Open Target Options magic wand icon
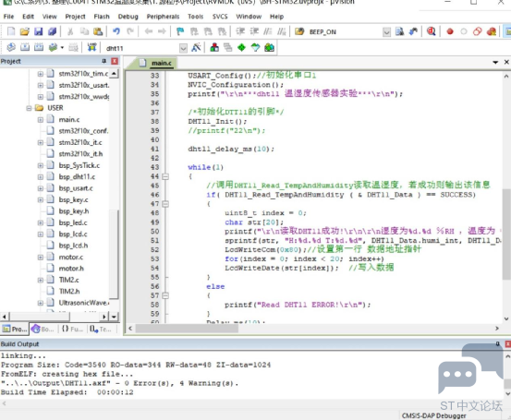The width and height of the screenshot is (511, 420). pyautogui.click(x=196, y=48)
